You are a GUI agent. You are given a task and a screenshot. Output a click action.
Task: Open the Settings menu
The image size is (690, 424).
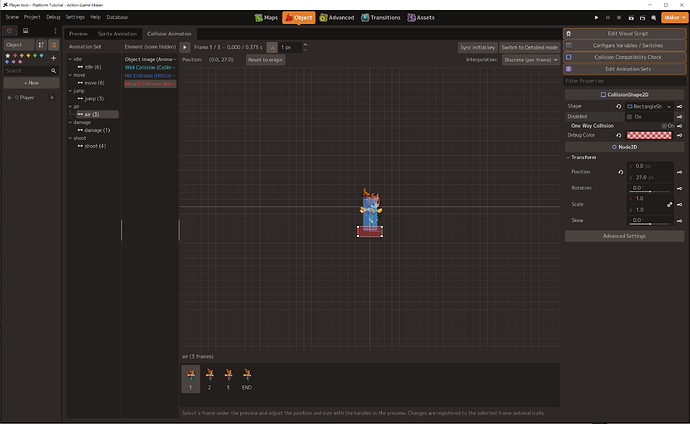click(75, 17)
